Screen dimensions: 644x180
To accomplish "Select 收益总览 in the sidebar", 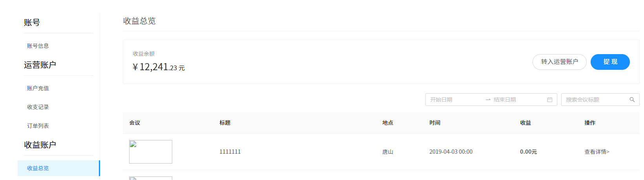I will (38, 168).
